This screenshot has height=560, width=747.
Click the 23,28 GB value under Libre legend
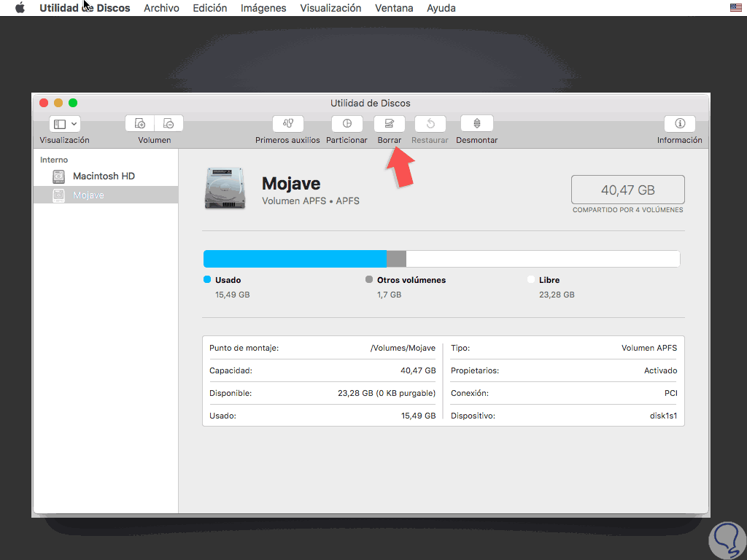point(557,295)
